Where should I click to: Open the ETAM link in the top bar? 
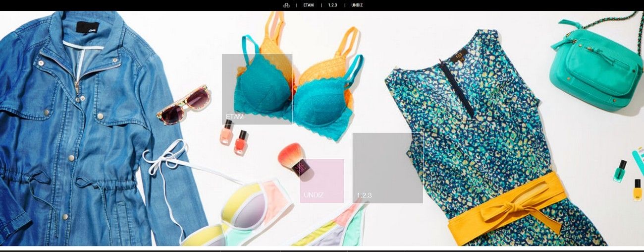pos(309,5)
